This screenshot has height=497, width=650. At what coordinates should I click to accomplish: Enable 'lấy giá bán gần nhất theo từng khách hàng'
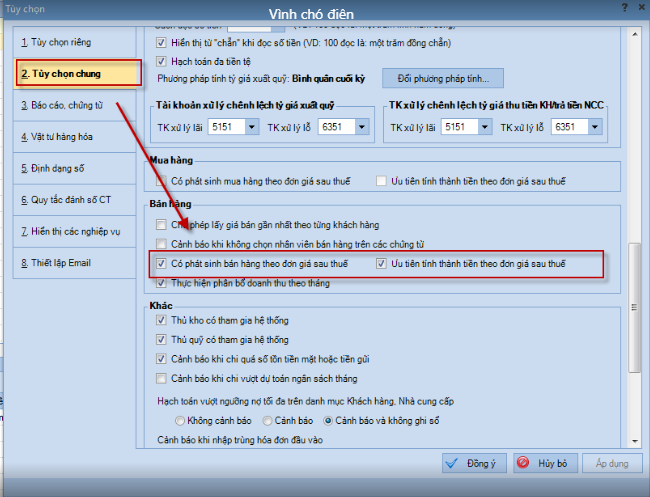(161, 225)
